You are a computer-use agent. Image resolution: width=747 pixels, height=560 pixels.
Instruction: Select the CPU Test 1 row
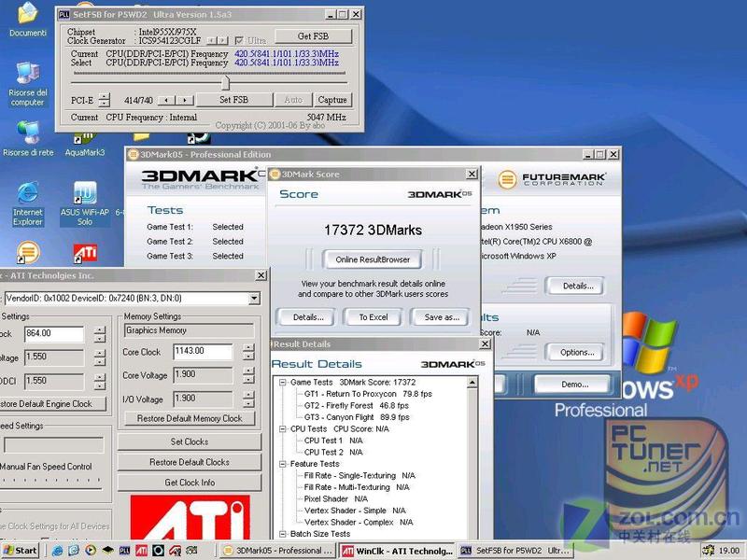(333, 441)
